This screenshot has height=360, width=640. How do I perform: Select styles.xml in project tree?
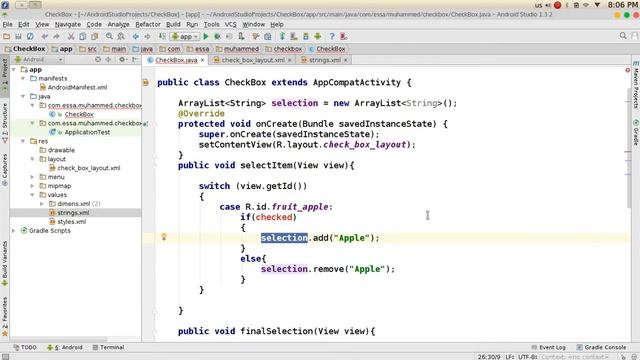click(71, 222)
